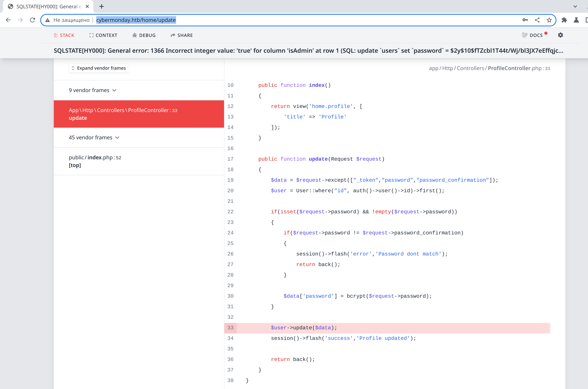Select the public/index.php stack frame

point(139,161)
